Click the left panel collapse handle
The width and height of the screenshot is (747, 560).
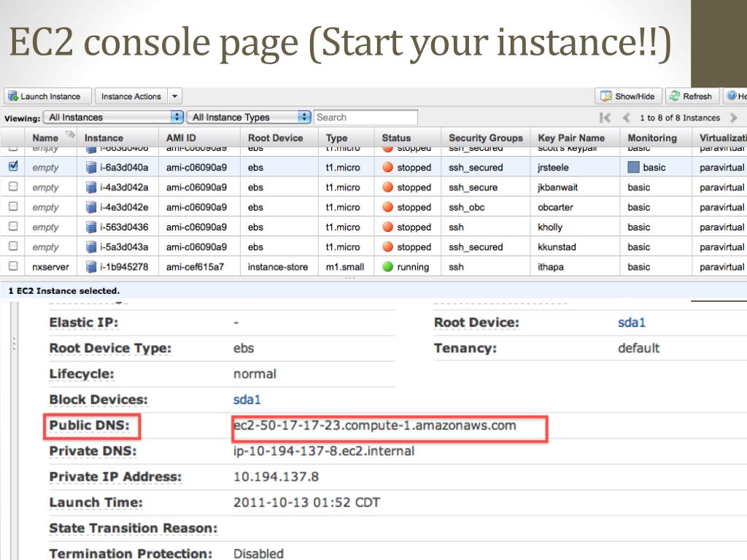pyautogui.click(x=15, y=343)
